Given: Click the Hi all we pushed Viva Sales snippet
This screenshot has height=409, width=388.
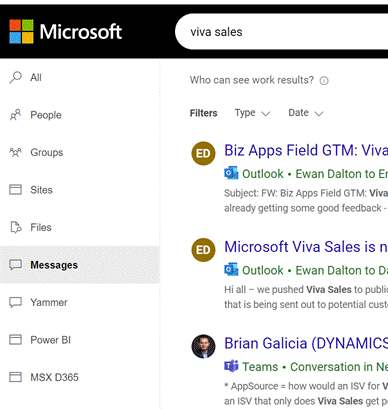Looking at the screenshot, I should [306, 297].
